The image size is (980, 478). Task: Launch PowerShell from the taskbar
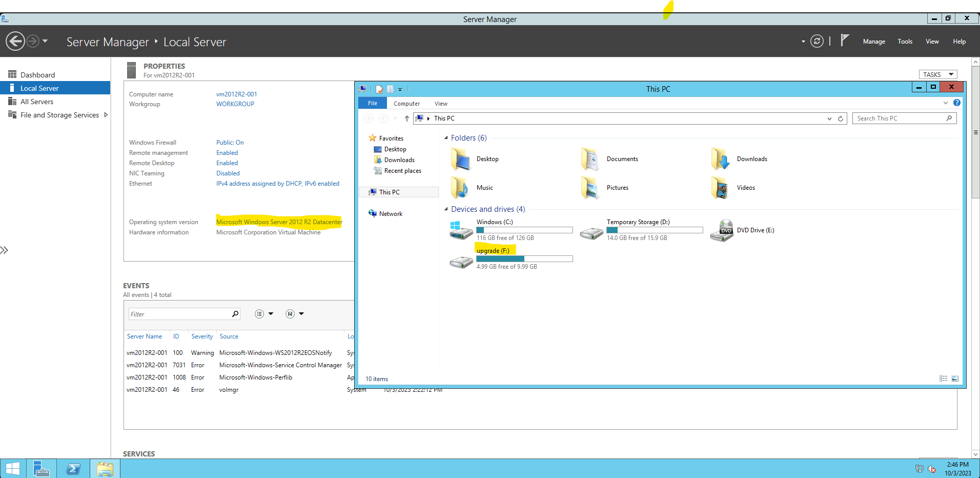[x=73, y=469]
